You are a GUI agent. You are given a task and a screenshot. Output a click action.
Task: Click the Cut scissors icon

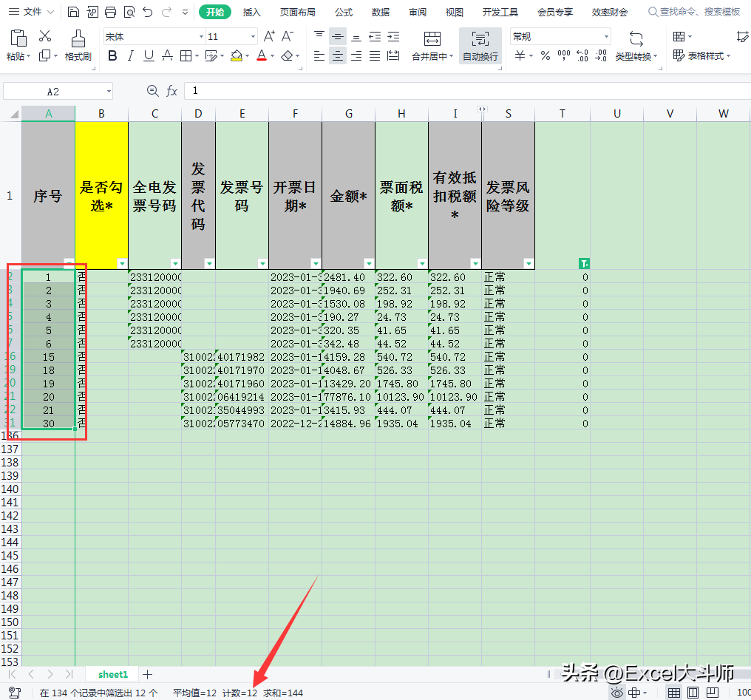click(45, 36)
